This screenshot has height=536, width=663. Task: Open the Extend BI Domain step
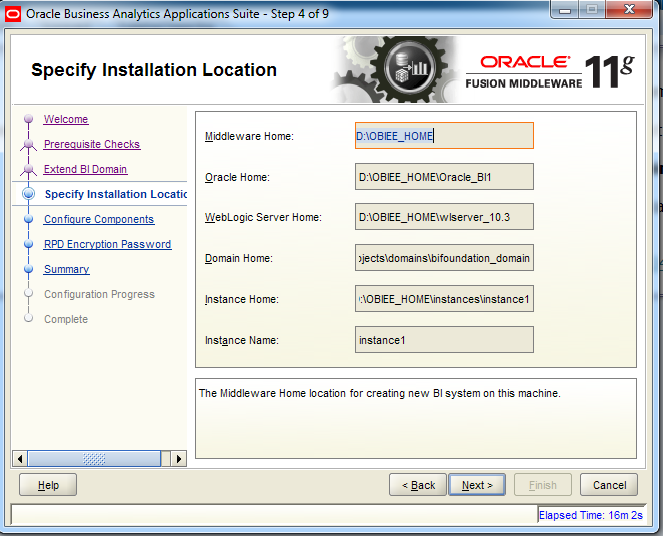click(85, 169)
